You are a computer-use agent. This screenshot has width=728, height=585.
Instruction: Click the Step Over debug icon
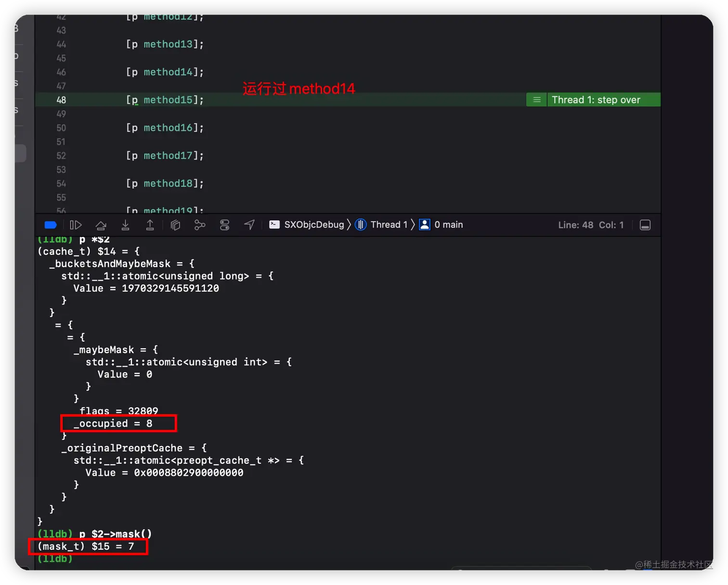101,225
